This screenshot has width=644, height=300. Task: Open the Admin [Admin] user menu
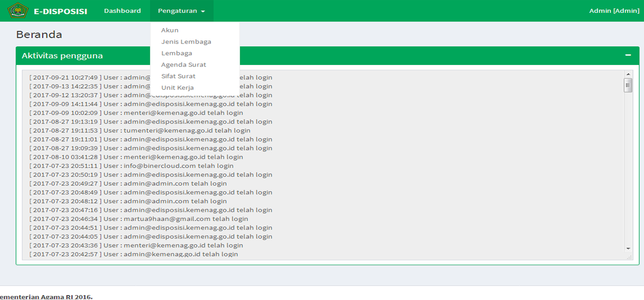coord(614,11)
